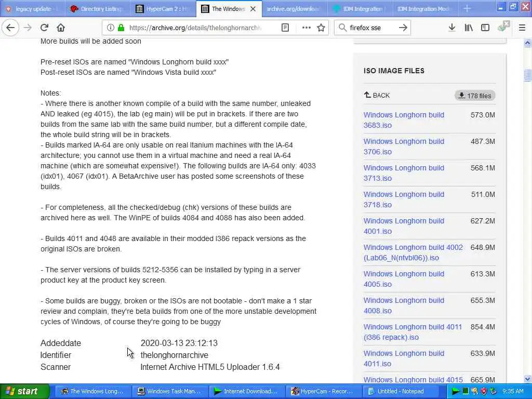Viewport: 532px width, 399px height.
Task: Open Longhorn build 4002 Lab06_N iso
Action: 413,252
